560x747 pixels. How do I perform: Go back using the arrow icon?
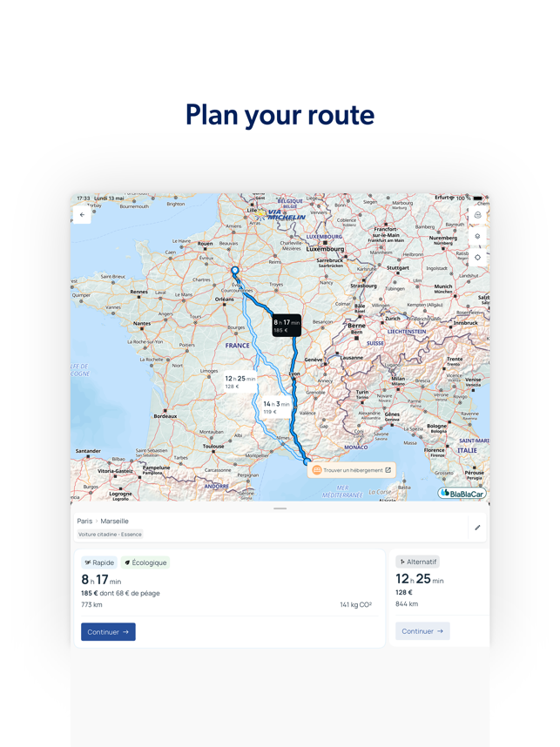click(x=82, y=215)
